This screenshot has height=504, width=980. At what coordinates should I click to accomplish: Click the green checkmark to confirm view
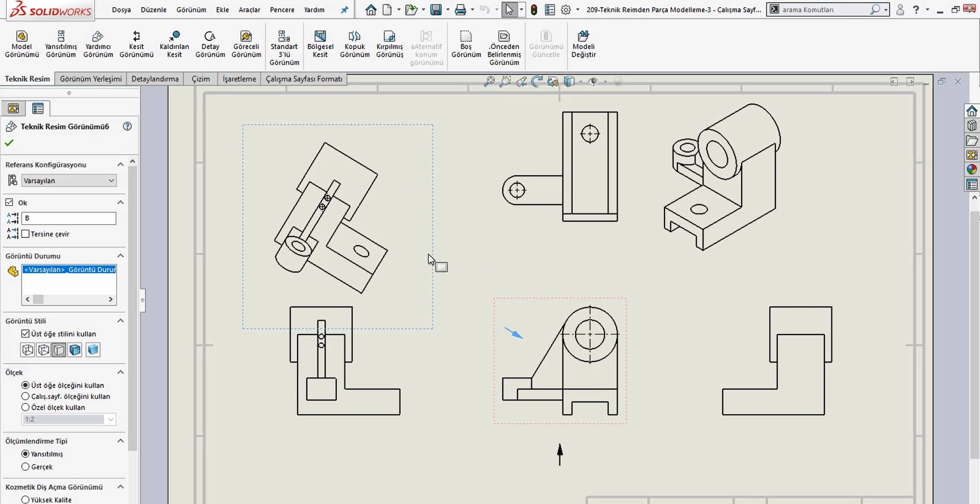[x=9, y=143]
